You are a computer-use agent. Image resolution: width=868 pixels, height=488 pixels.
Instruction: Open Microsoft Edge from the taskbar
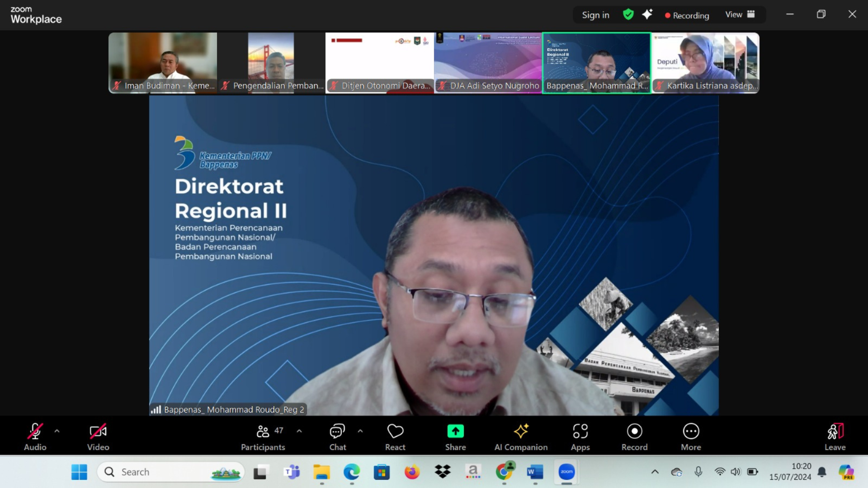click(351, 472)
